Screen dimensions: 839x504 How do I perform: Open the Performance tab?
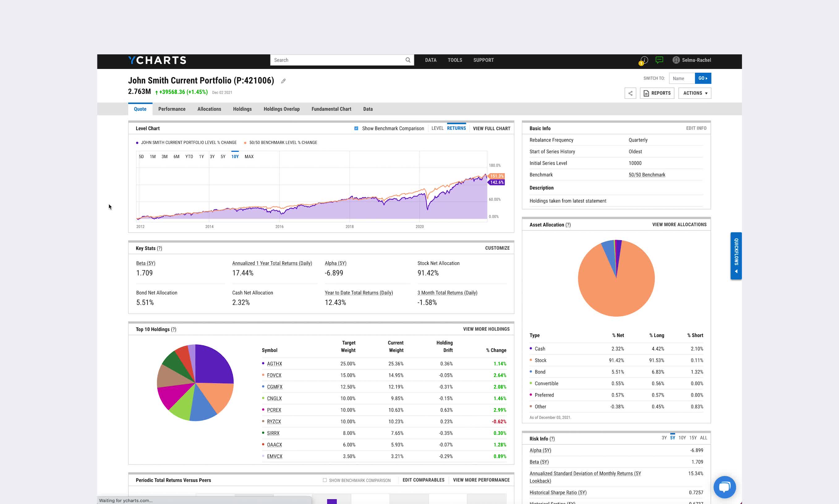coord(172,109)
